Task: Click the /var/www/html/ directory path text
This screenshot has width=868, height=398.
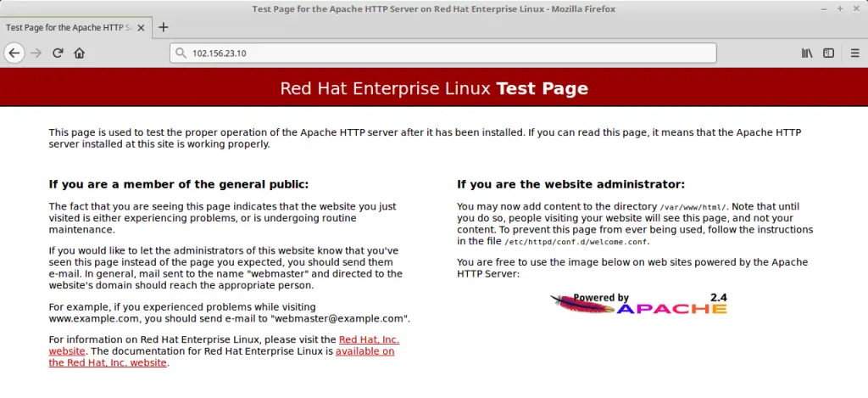Action: tap(694, 207)
